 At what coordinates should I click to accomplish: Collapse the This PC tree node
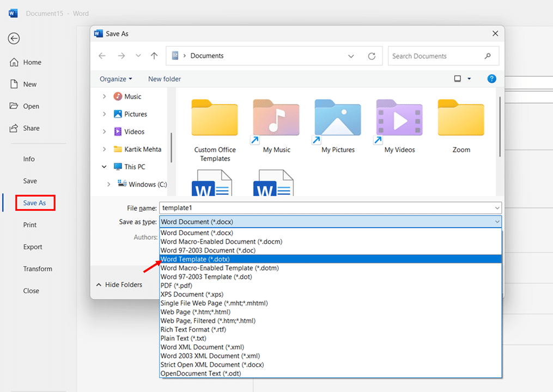[x=104, y=167]
